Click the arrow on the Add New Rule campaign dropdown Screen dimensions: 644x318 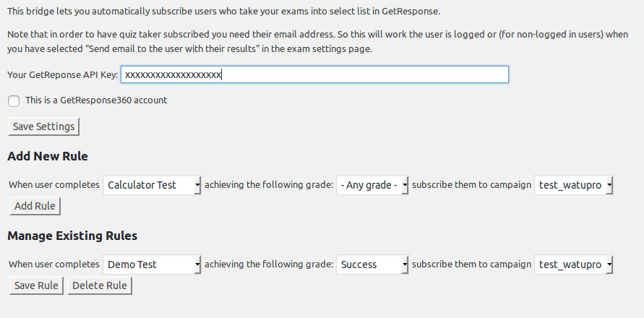click(609, 185)
